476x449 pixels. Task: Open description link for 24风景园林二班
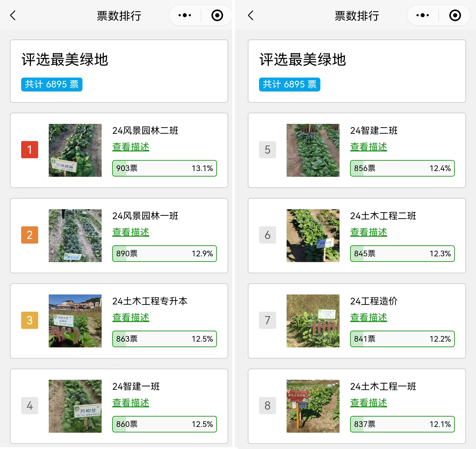point(131,147)
